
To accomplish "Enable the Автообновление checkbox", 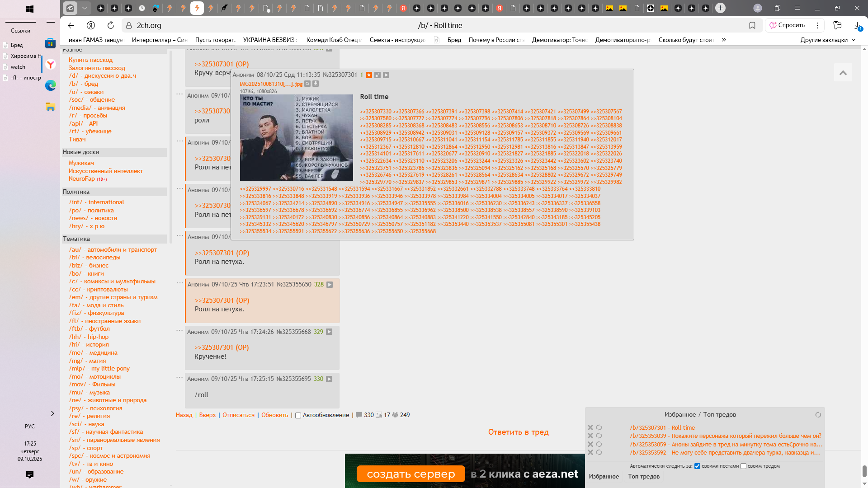I will [298, 415].
